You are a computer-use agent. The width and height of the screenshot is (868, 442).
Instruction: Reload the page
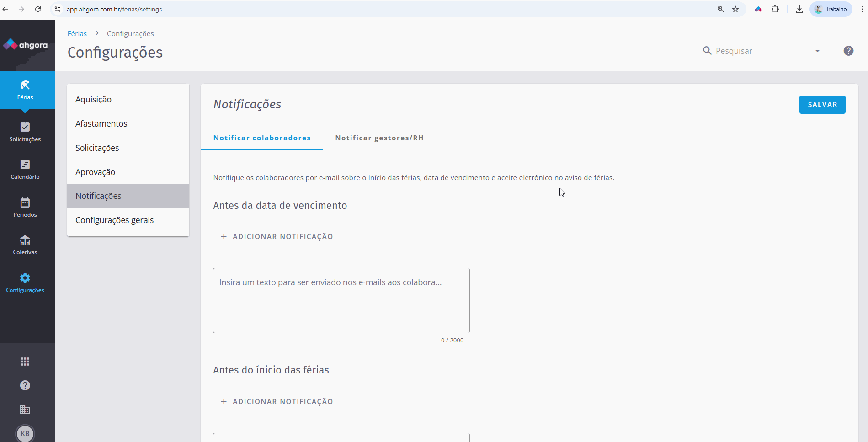pyautogui.click(x=38, y=9)
